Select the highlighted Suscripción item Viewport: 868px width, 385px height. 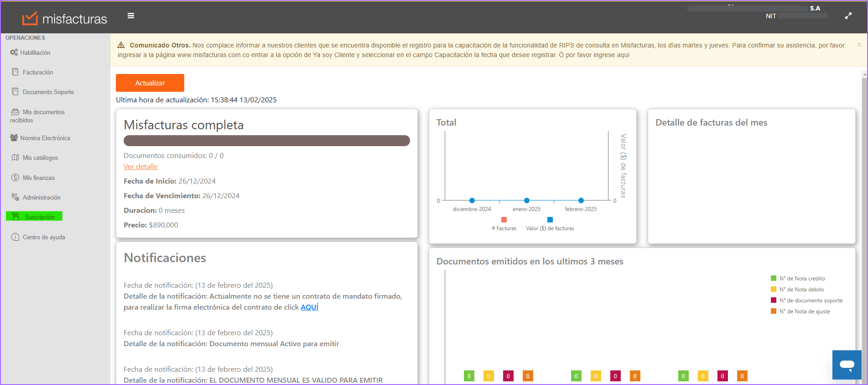pos(34,216)
